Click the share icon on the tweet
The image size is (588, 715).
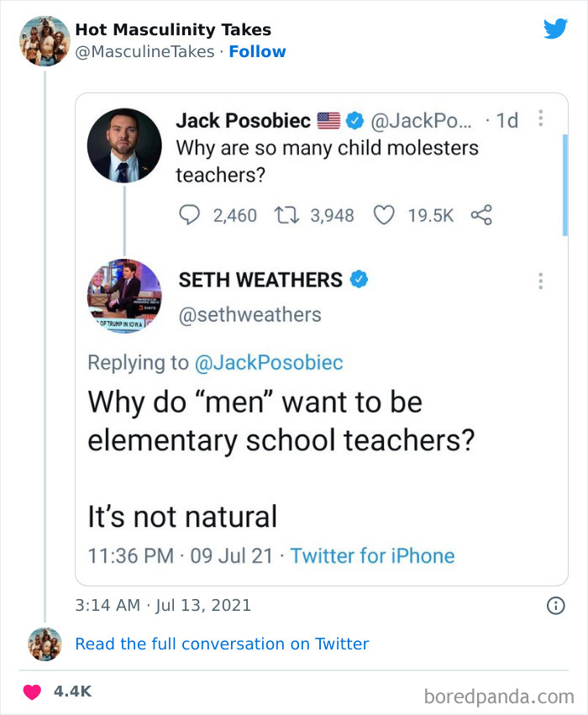click(x=483, y=215)
